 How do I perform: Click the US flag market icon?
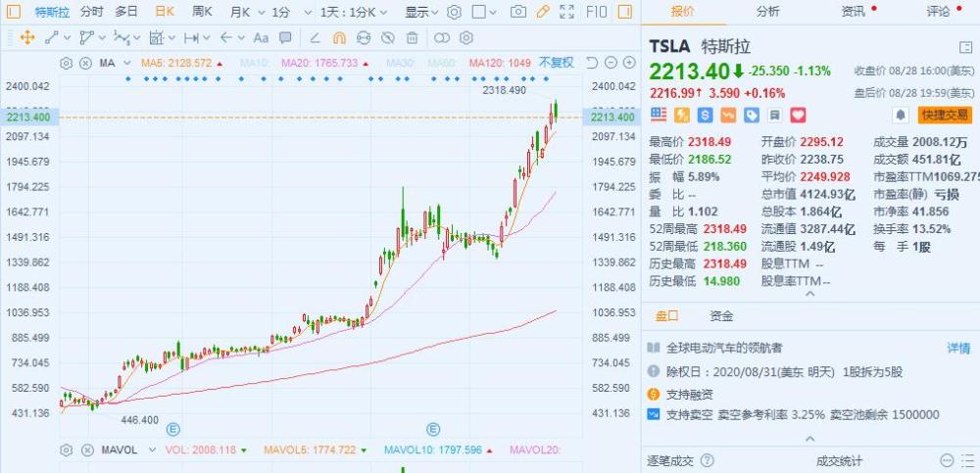(659, 115)
